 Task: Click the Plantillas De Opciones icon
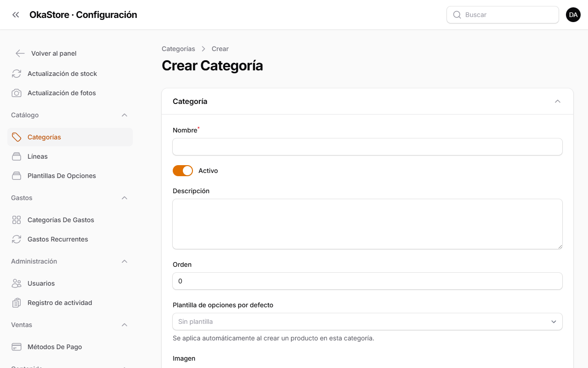17,176
